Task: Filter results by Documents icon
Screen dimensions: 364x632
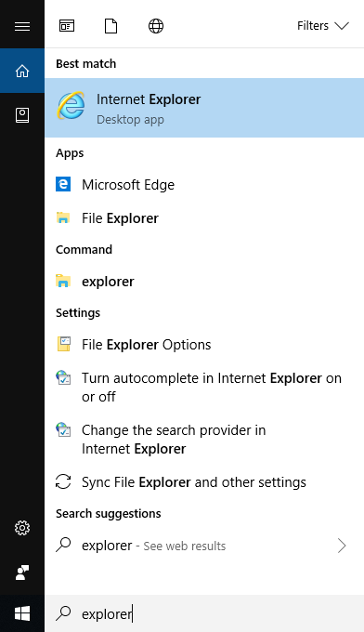Action: tap(110, 26)
